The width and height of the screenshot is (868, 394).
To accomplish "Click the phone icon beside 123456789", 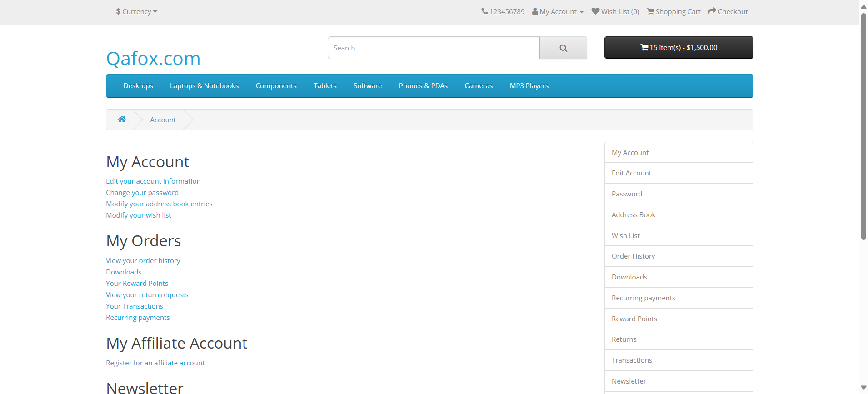I will [484, 11].
